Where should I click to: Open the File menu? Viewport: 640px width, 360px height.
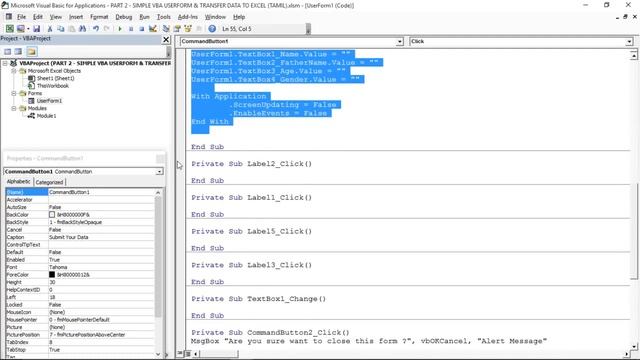pos(21,17)
